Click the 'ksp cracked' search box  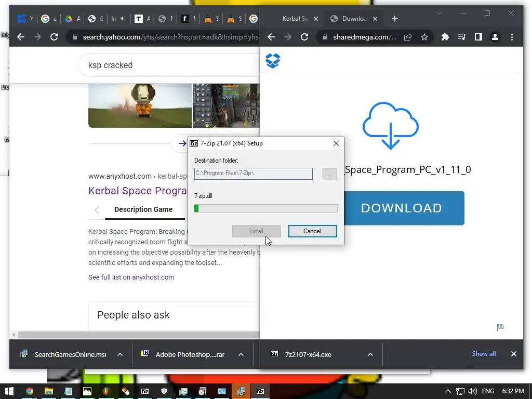coord(169,65)
